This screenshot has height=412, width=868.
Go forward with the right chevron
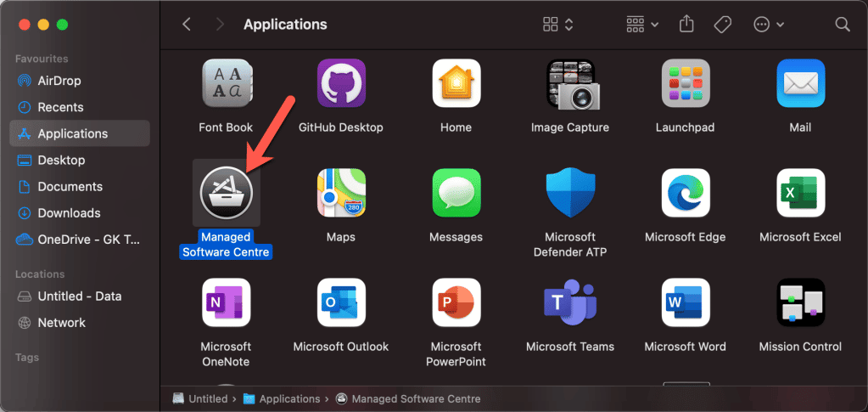tap(220, 25)
